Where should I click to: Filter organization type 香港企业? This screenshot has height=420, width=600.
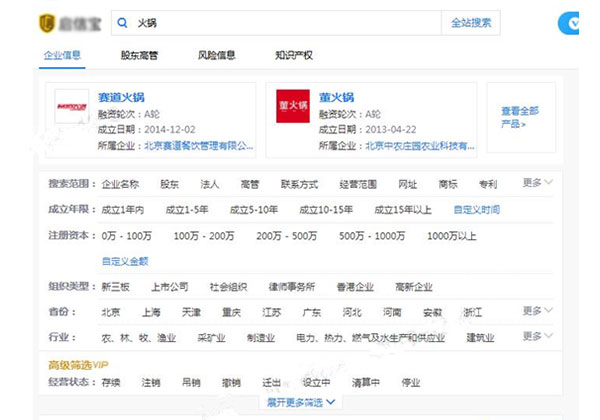click(x=355, y=287)
